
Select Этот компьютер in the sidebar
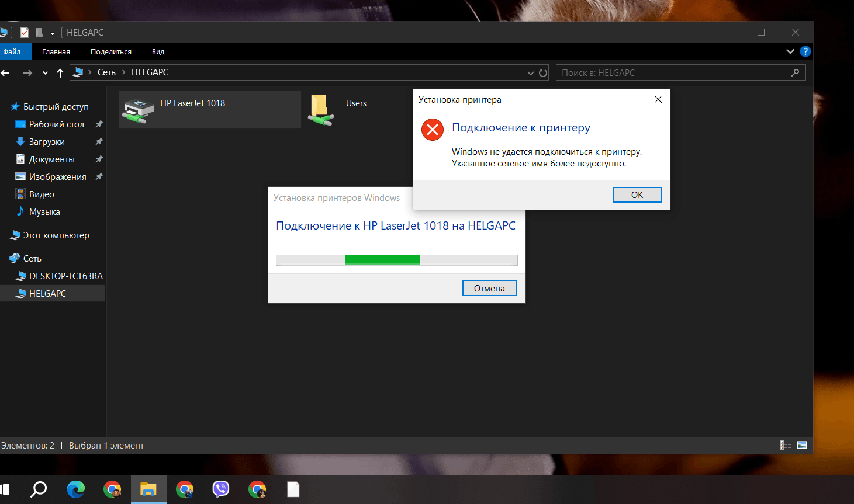[x=56, y=235]
